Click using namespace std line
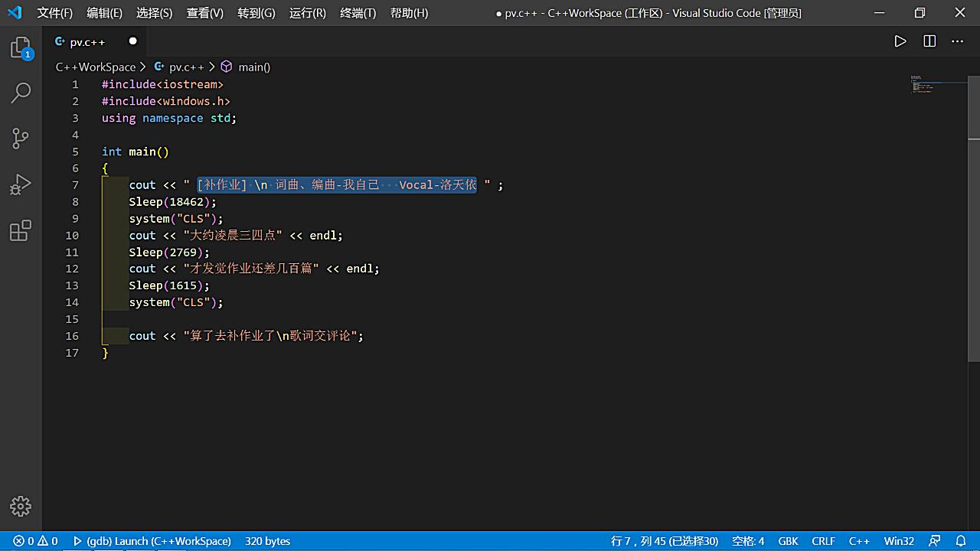The width and height of the screenshot is (980, 551). [x=169, y=118]
